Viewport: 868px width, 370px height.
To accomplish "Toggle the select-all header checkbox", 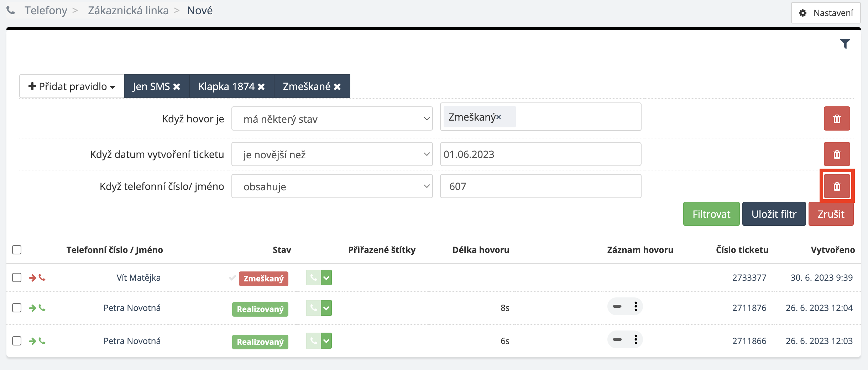I will click(17, 250).
